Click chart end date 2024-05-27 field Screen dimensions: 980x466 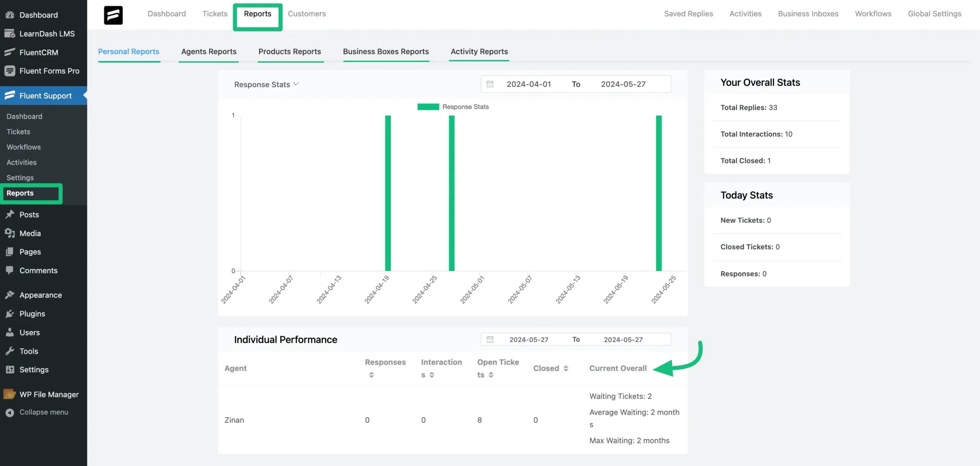point(623,84)
